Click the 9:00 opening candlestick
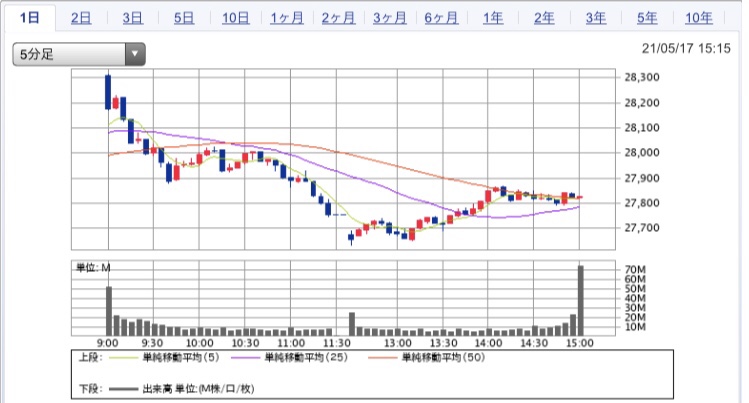Screen dimensions: 749x403 point(108,92)
